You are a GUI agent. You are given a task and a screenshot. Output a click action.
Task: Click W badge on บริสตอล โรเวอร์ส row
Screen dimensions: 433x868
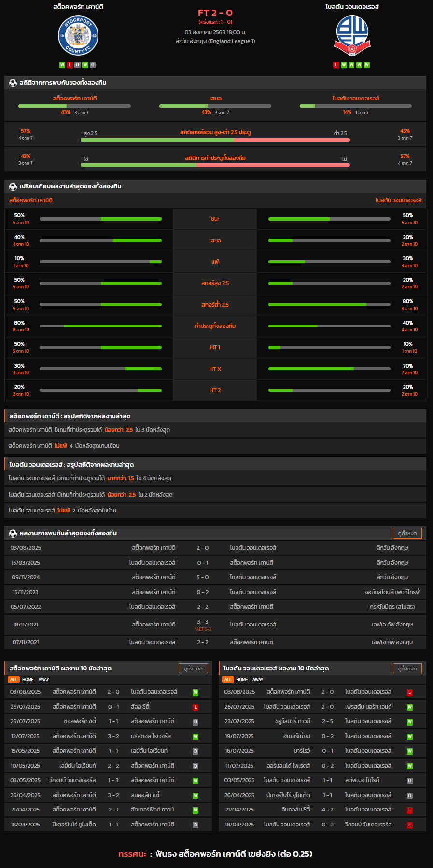click(x=196, y=737)
